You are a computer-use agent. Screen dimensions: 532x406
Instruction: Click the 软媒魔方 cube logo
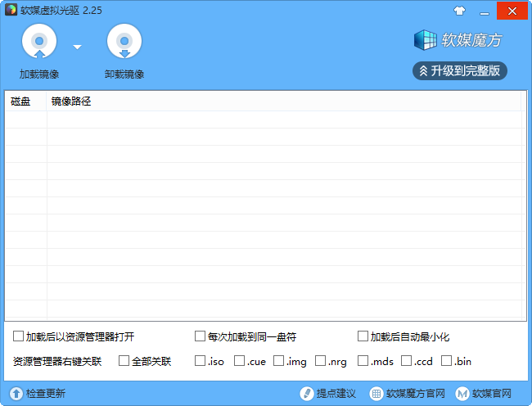(425, 40)
